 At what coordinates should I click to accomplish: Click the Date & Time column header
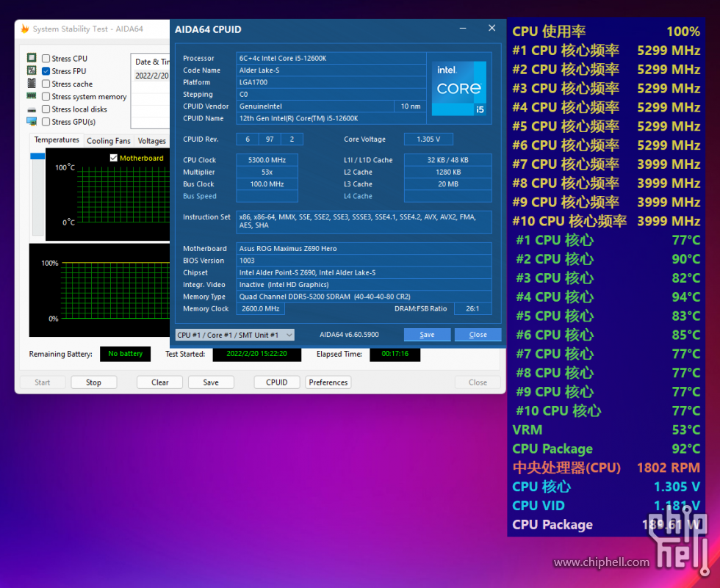click(x=151, y=62)
